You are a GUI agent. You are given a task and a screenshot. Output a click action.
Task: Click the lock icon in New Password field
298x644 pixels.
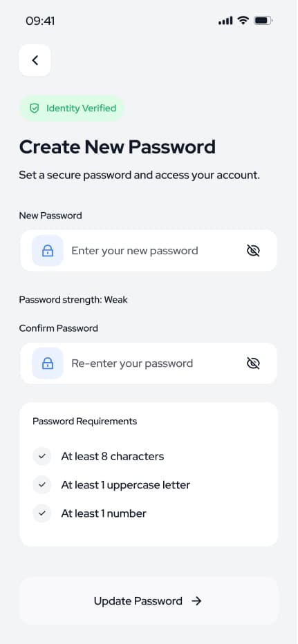click(48, 251)
